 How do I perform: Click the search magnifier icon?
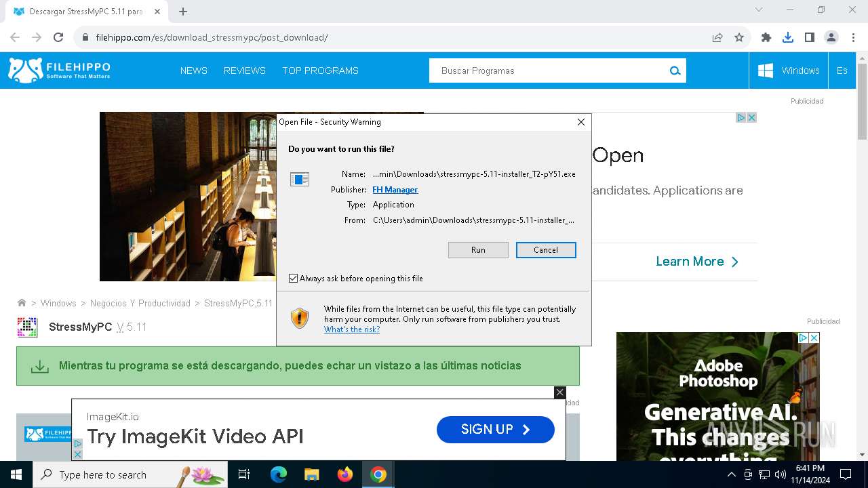point(675,70)
